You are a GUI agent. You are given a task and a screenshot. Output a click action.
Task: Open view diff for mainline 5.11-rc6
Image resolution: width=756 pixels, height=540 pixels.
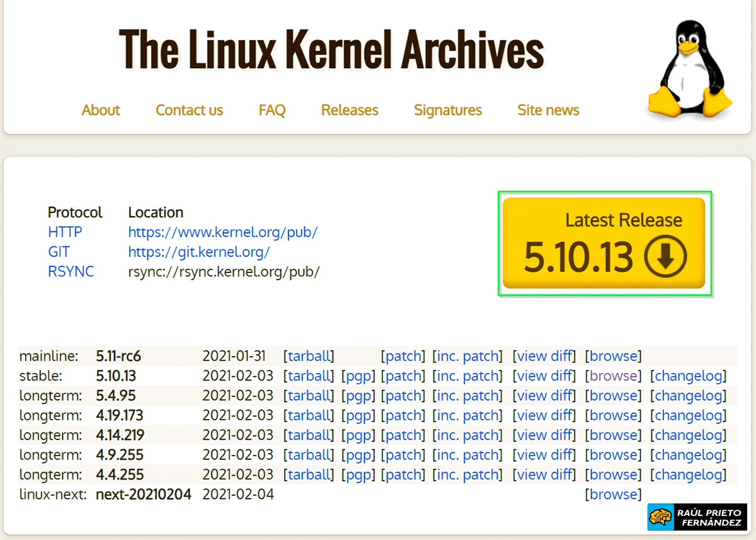544,356
